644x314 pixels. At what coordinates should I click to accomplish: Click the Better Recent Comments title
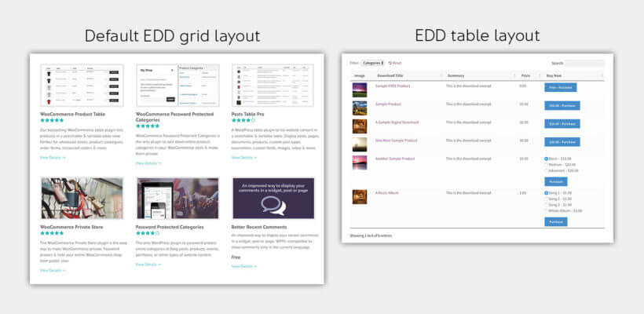coord(259,227)
